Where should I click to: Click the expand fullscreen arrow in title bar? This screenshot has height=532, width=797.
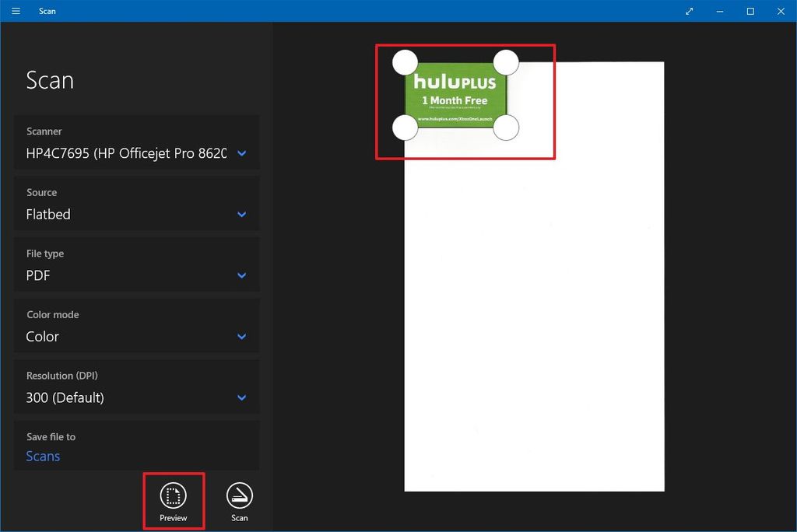(688, 11)
